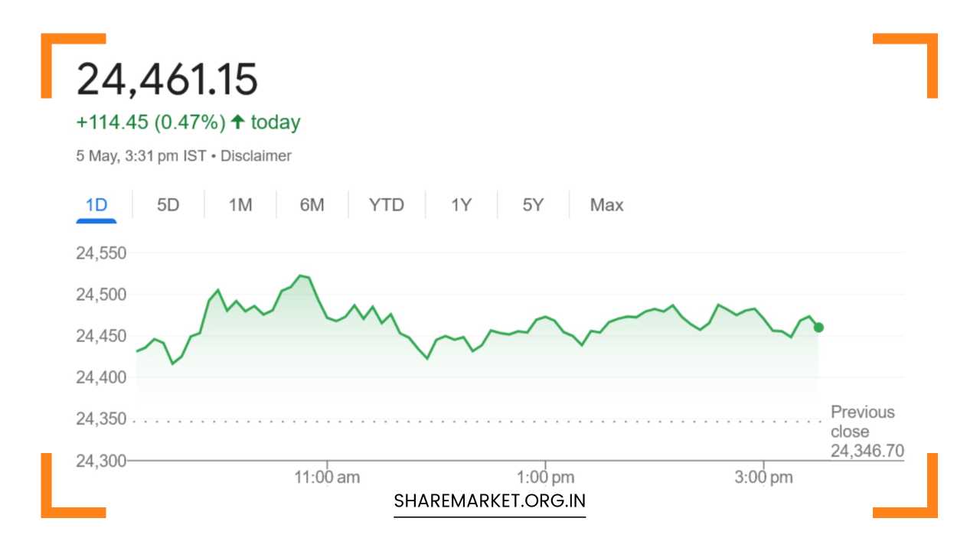The image size is (980, 551).
Task: Select the YTD tab
Action: [x=386, y=205]
